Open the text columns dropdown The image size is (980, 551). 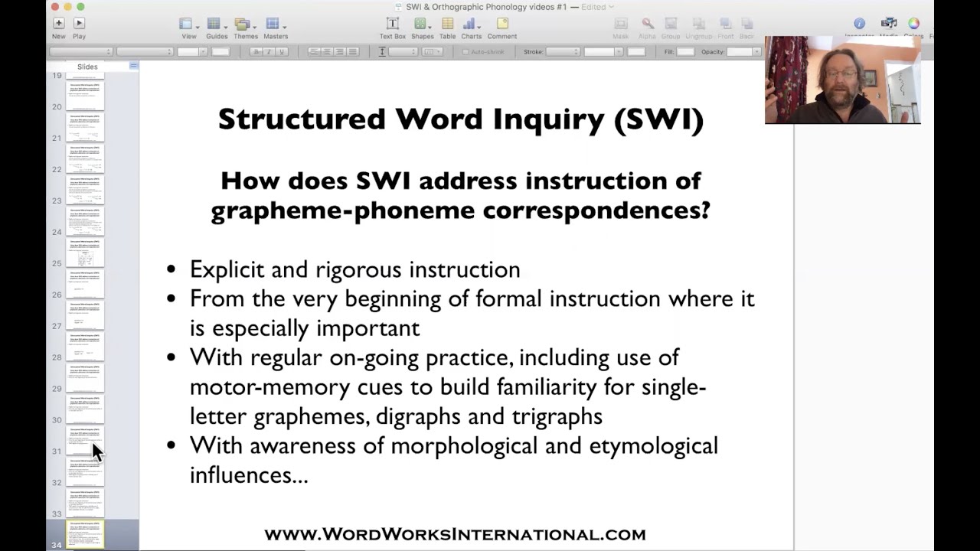tap(433, 52)
